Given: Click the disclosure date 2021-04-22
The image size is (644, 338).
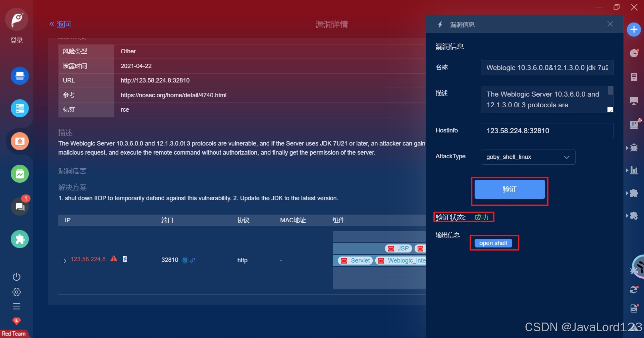Looking at the screenshot, I should [136, 66].
